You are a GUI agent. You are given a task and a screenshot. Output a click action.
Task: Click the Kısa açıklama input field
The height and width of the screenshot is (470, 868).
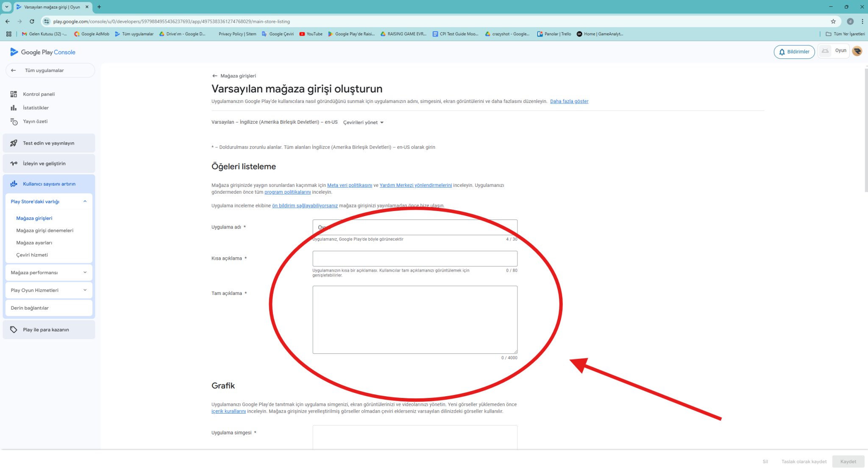[x=415, y=259]
